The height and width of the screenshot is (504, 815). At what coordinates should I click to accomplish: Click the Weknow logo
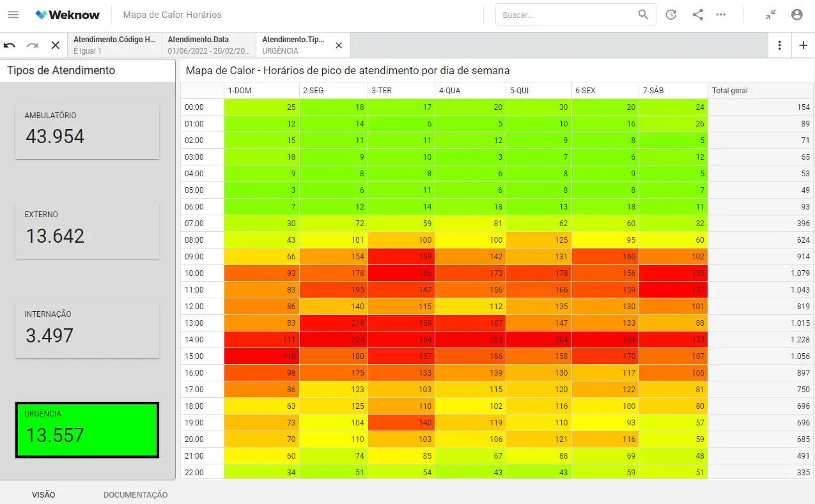point(68,15)
